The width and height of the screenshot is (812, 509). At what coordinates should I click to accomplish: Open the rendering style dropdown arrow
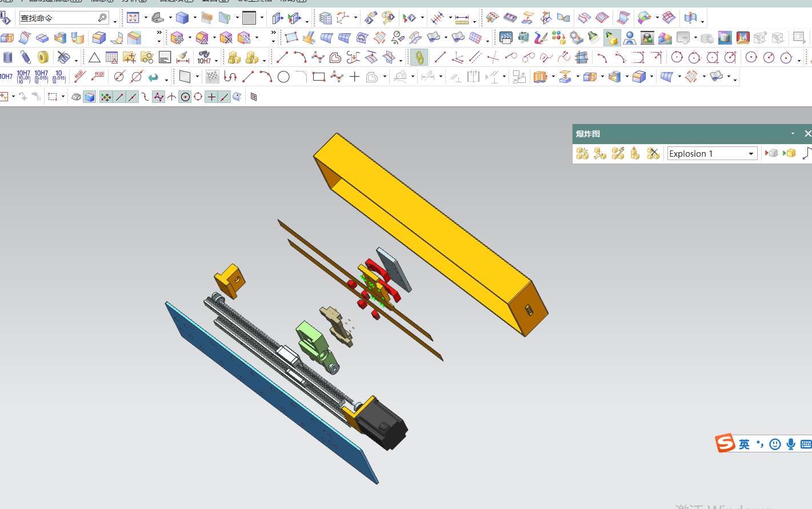(195, 18)
